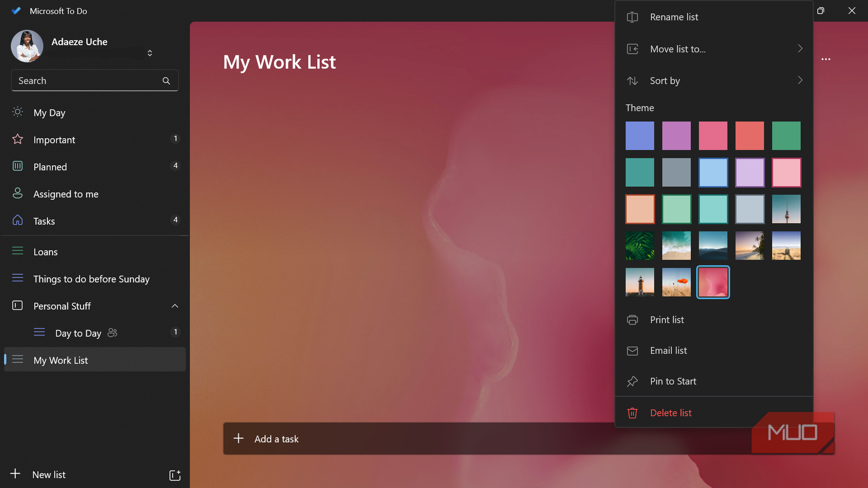
Task: Select the lighthouse theme thumbnail
Action: (640, 282)
